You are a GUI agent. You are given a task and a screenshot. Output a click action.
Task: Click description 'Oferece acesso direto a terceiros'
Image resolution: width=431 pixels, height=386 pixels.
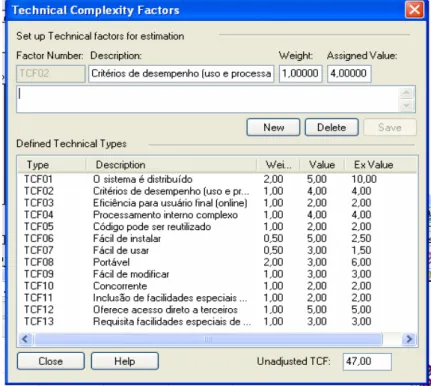pos(165,310)
